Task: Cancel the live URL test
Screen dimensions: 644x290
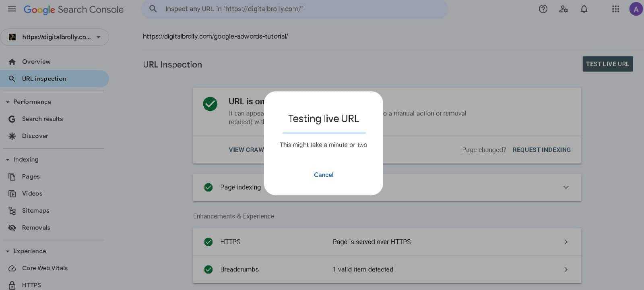Action: 323,174
